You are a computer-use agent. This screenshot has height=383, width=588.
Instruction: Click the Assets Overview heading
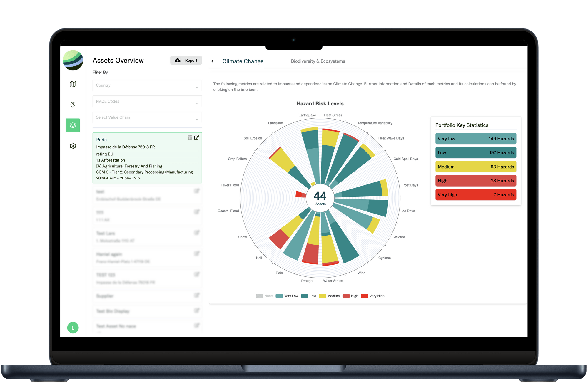coord(118,60)
